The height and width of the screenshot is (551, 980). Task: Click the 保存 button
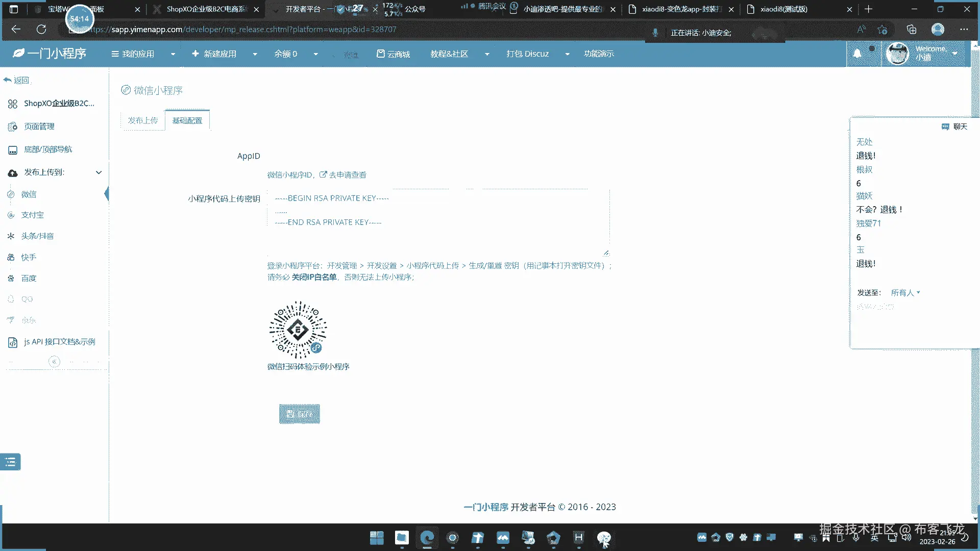click(x=299, y=414)
